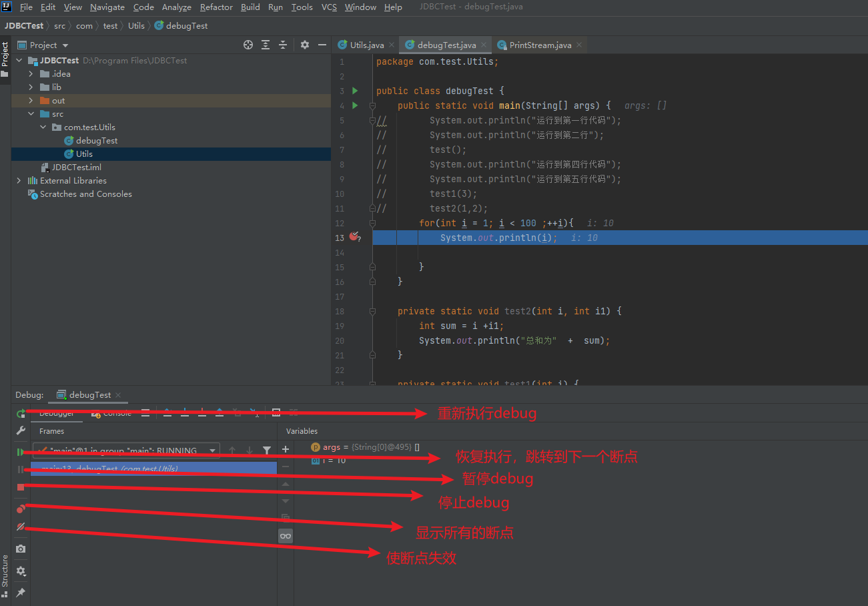Image resolution: width=868 pixels, height=606 pixels.
Task: Toggle Show Watches in Variables glasses icon
Action: tap(286, 535)
